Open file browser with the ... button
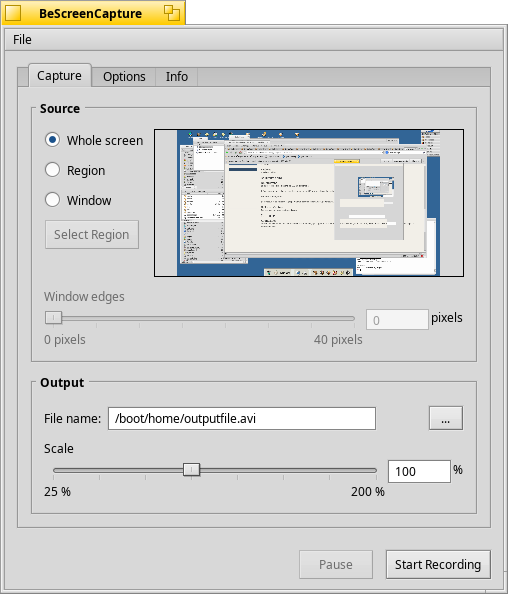Viewport: 508px width, 594px height. 445,418
